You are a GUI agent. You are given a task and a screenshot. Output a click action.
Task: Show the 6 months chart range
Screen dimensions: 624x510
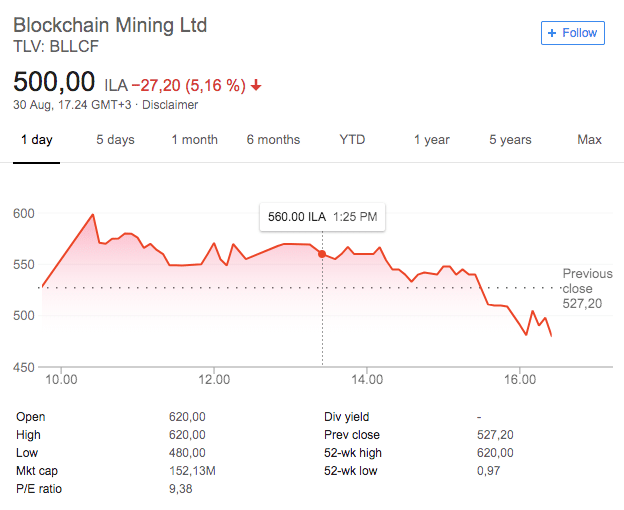coord(273,140)
